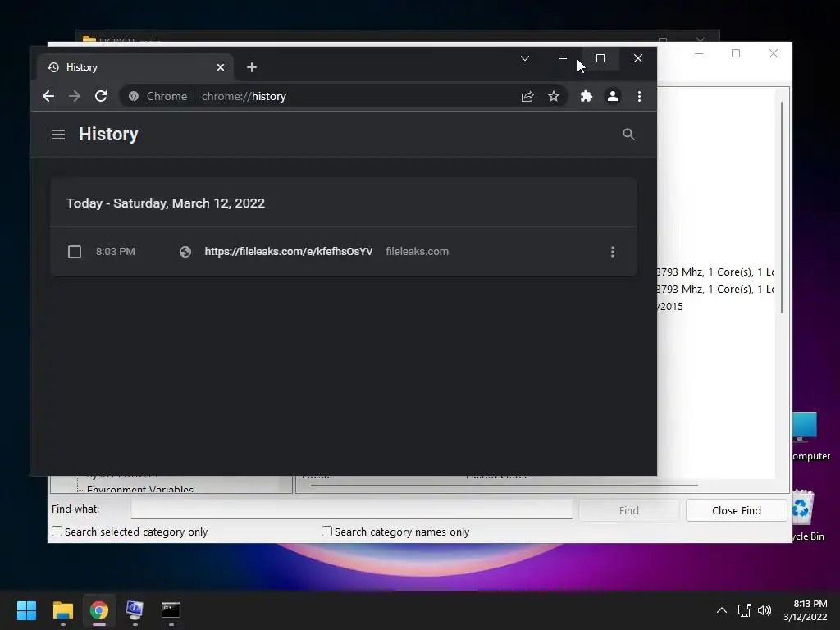Select Environment Variables tree item
The height and width of the screenshot is (630, 840).
[x=139, y=489]
